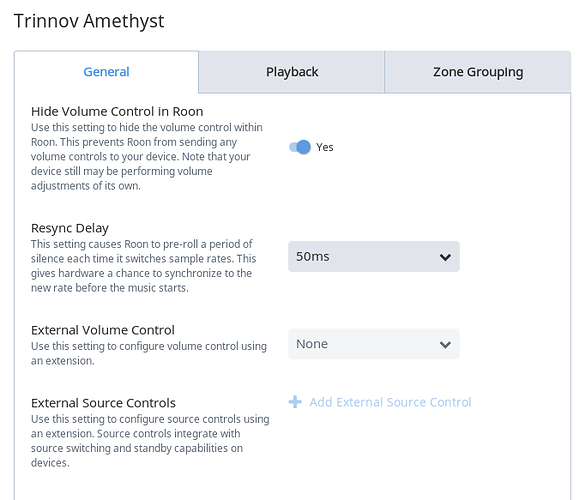Click the plus icon for external source control
Image resolution: width=578 pixels, height=500 pixels.
click(295, 402)
